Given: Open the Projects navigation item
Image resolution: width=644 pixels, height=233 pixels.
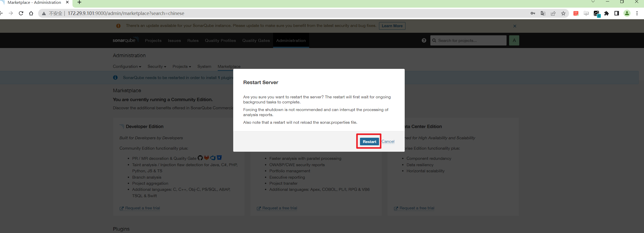Looking at the screenshot, I should coord(153,40).
